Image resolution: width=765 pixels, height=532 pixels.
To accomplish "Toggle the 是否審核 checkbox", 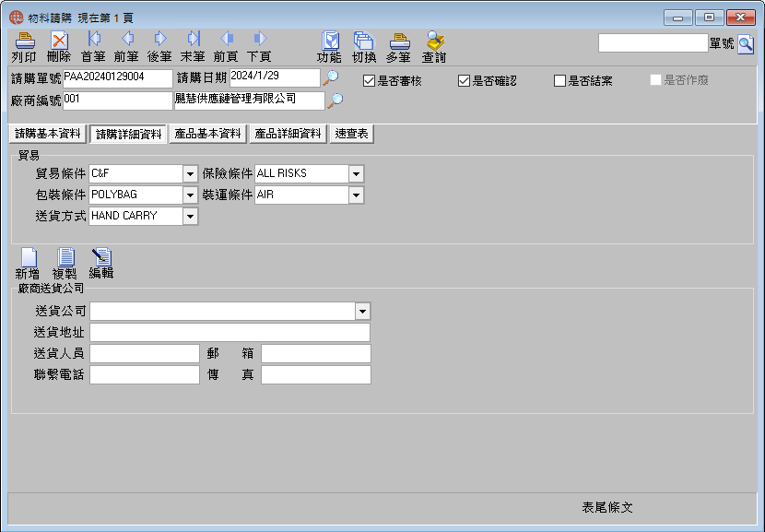I will [x=370, y=80].
